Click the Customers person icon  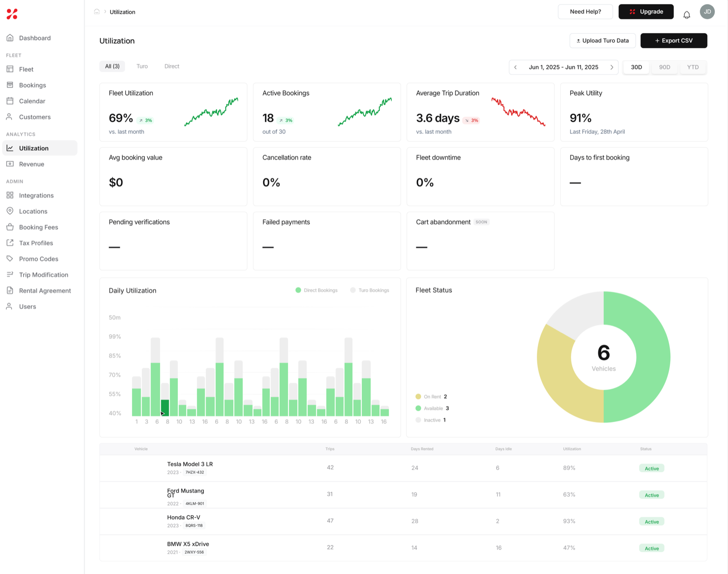(9, 117)
